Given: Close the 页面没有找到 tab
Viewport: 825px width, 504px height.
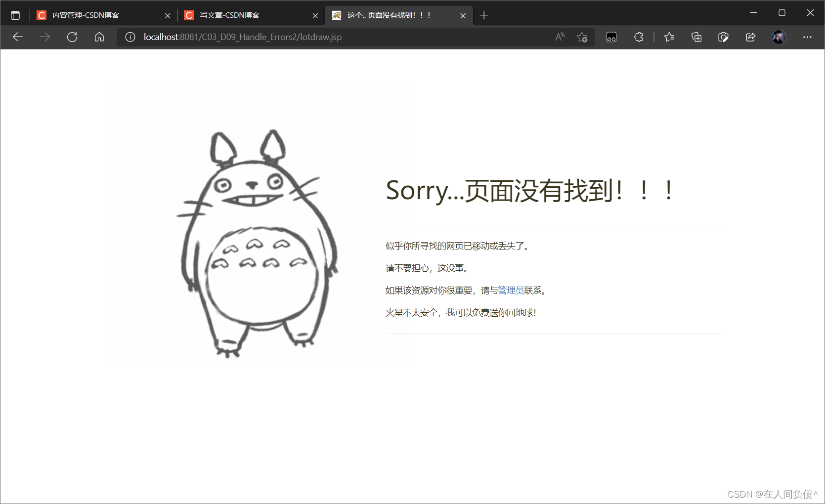Looking at the screenshot, I should pos(463,16).
